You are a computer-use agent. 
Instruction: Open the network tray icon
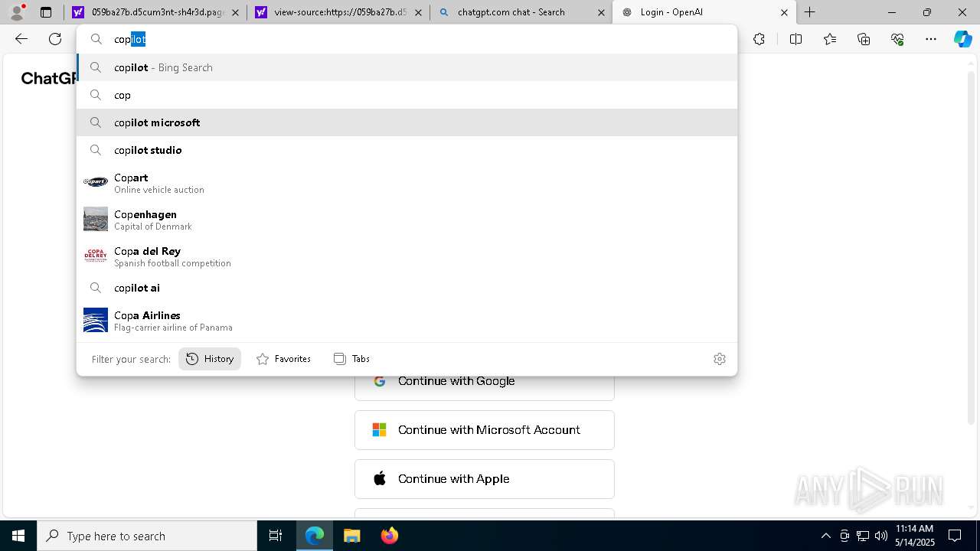[862, 536]
